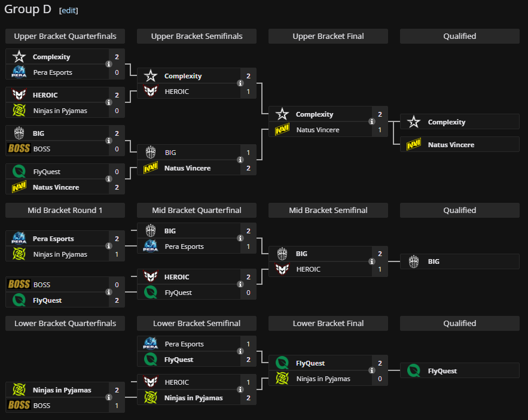Open info icon for BIG vs Natus Vincere match
Image resolution: width=528 pixels, height=420 pixels.
pyautogui.click(x=240, y=160)
